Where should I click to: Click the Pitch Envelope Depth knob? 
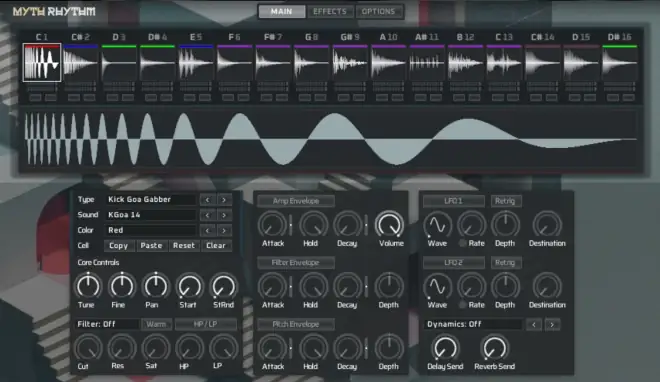coord(389,348)
